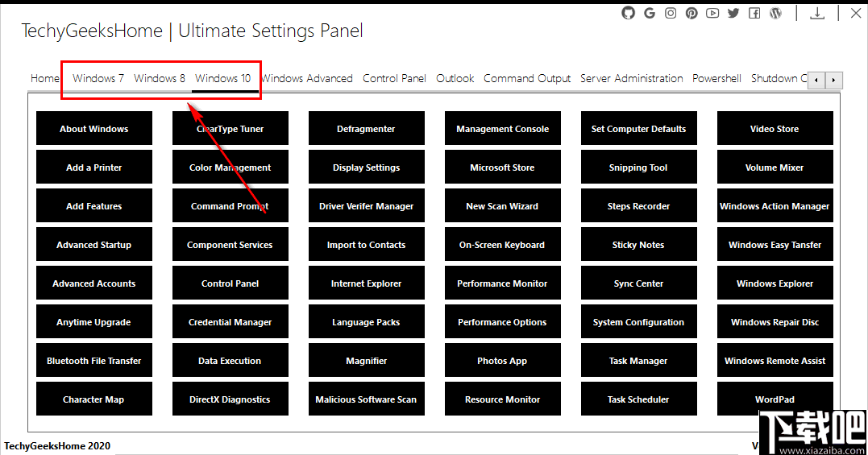
Task: Launch DirectX Diagnostics
Action: point(230,399)
